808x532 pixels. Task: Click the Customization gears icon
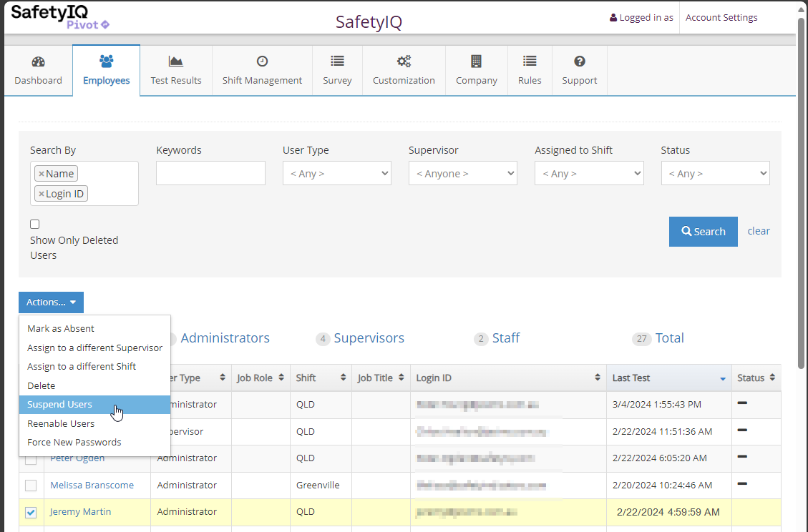(x=404, y=61)
